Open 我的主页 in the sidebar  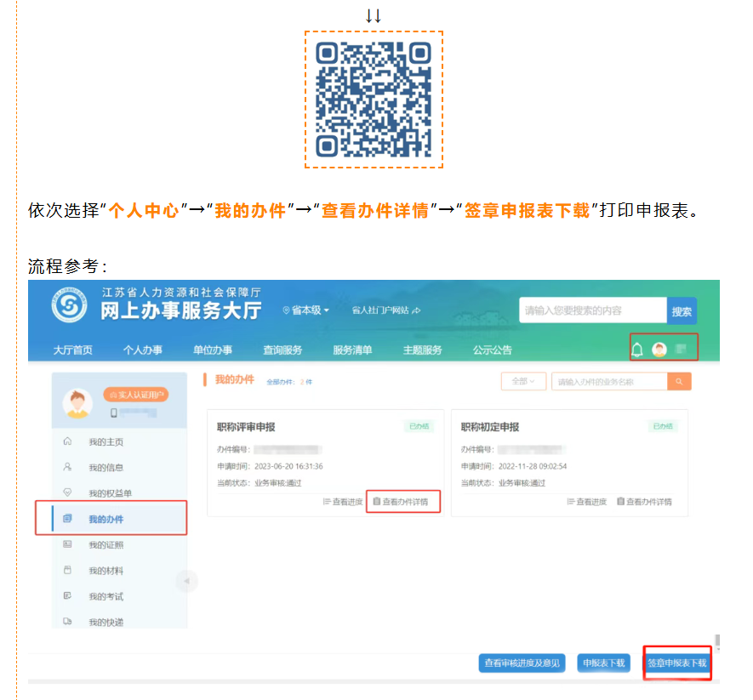tap(106, 442)
